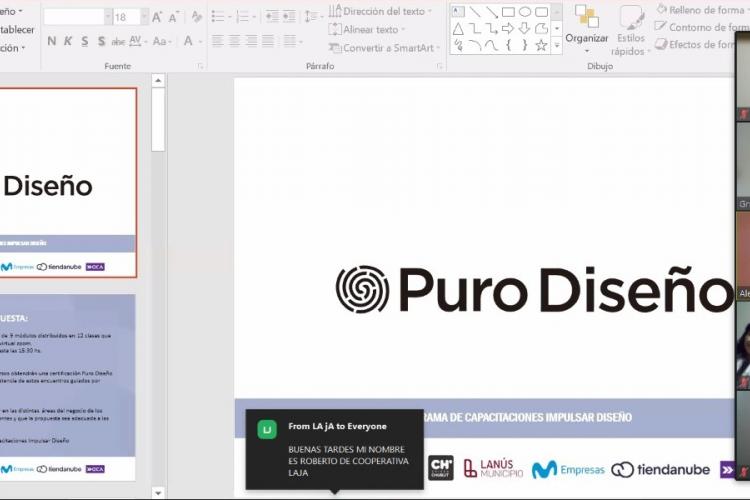Toggle underline (S) formatting
Image resolution: width=750 pixels, height=500 pixels.
(x=85, y=42)
